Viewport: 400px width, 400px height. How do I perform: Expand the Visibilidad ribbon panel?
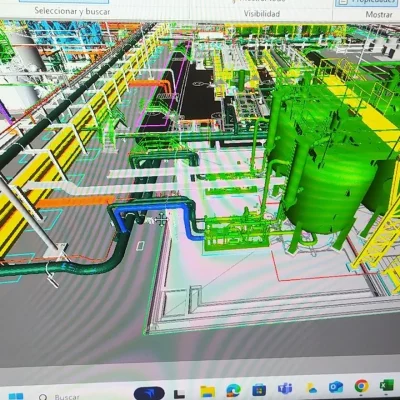click(x=262, y=14)
